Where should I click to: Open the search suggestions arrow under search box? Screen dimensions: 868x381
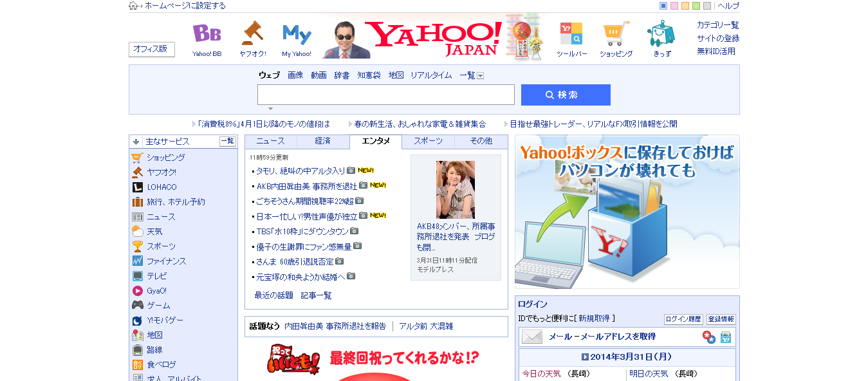[x=270, y=109]
